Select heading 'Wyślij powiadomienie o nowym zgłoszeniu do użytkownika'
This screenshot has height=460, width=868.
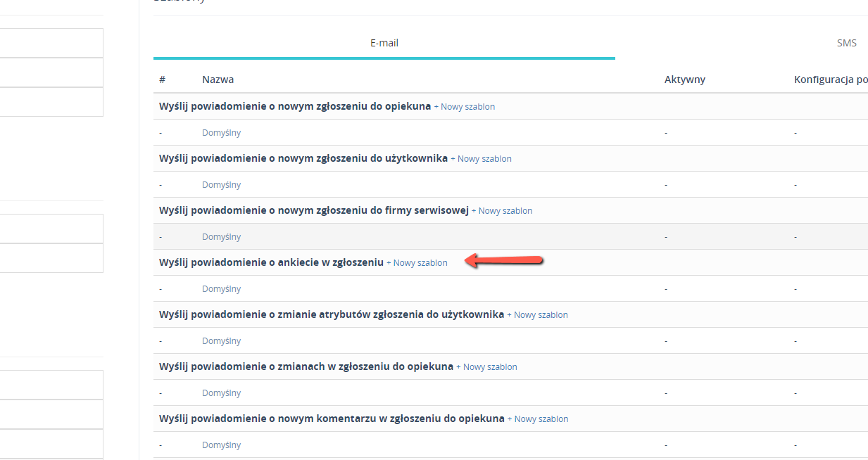click(303, 158)
